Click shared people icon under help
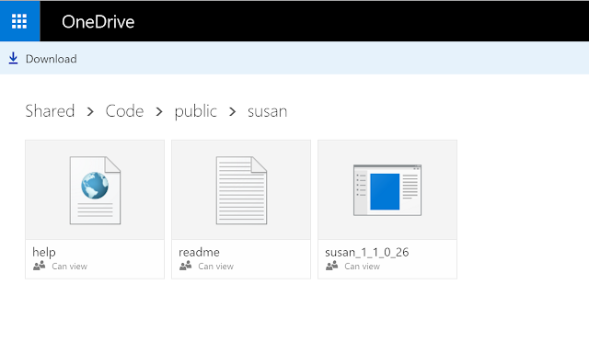Screen dimensions: 589x364 pos(39,266)
